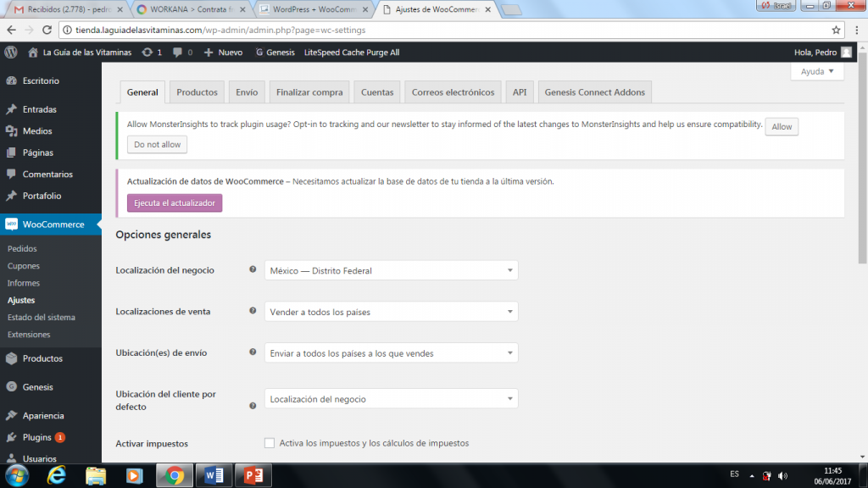The width and height of the screenshot is (868, 488).
Task: Open the La Guía de las Vitaminas site home icon
Action: point(33,52)
